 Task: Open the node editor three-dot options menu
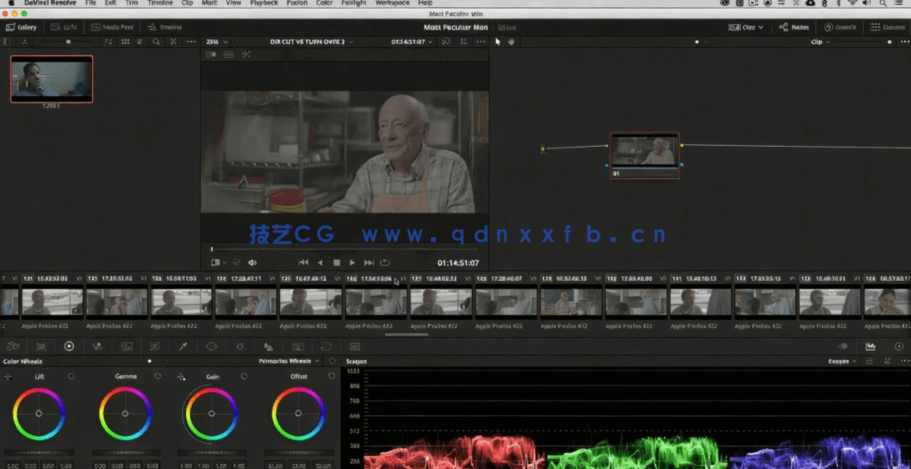coord(905,42)
